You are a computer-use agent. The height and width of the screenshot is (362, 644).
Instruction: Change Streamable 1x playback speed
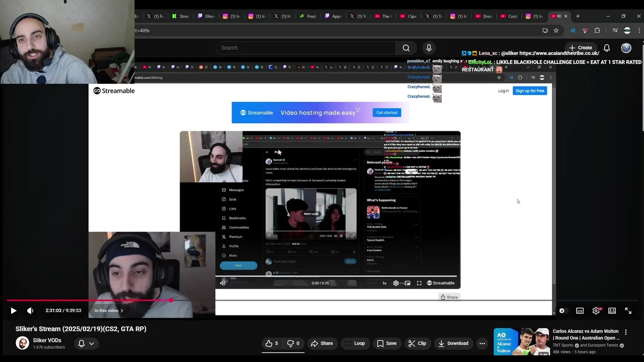pos(384,283)
